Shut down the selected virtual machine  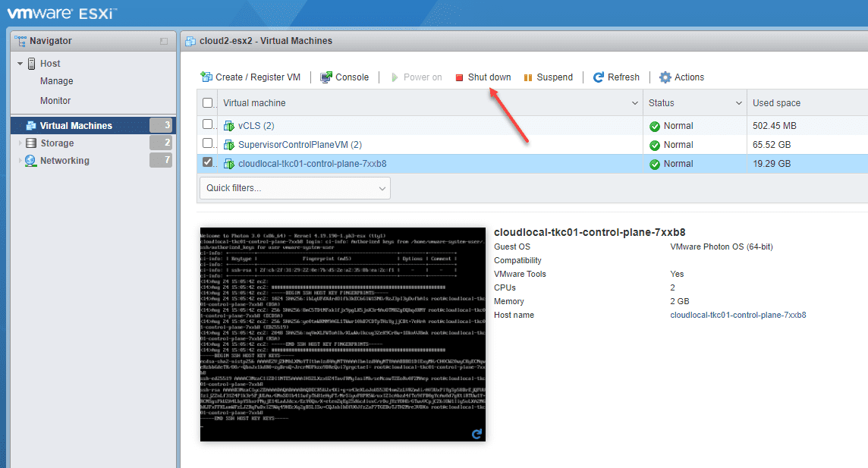coord(483,77)
